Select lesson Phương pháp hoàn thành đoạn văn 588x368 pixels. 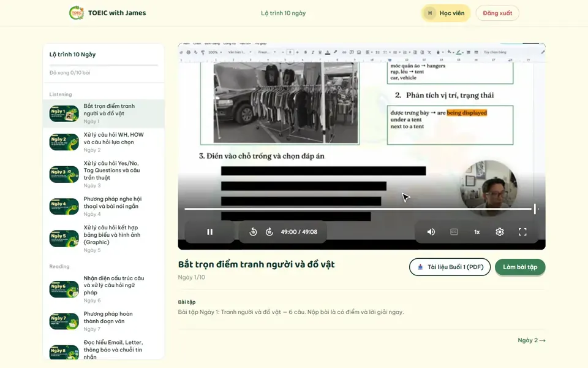(104, 321)
